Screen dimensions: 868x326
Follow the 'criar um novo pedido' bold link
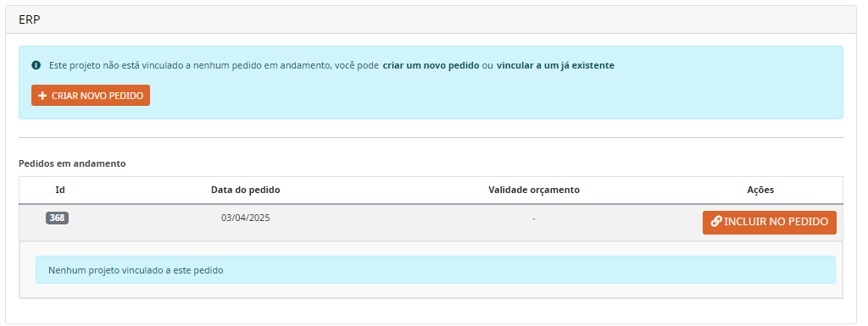click(431, 65)
